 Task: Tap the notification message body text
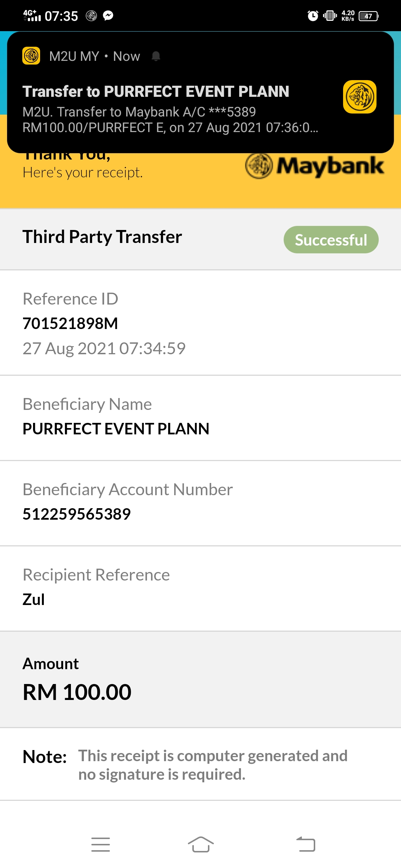pyautogui.click(x=170, y=119)
